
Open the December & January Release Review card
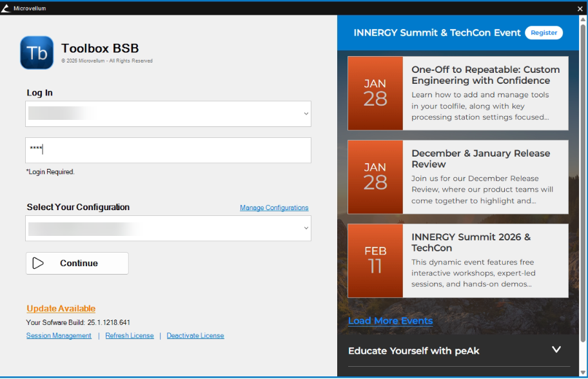[458, 177]
